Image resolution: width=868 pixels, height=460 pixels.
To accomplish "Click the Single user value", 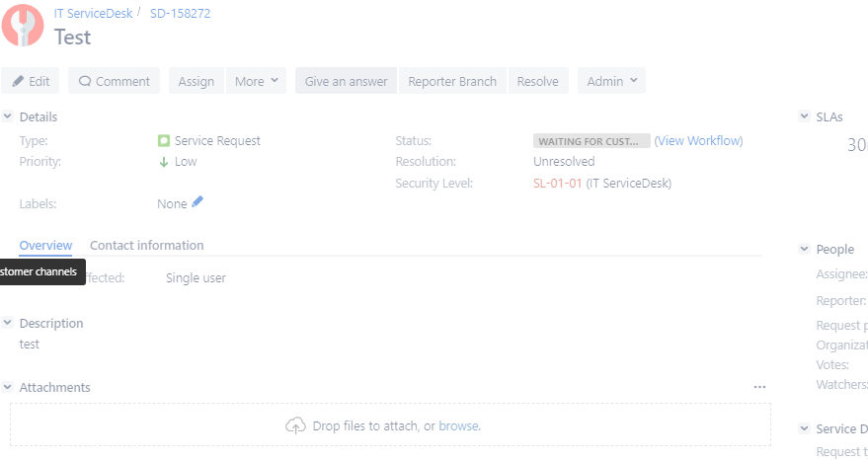I will click(196, 278).
